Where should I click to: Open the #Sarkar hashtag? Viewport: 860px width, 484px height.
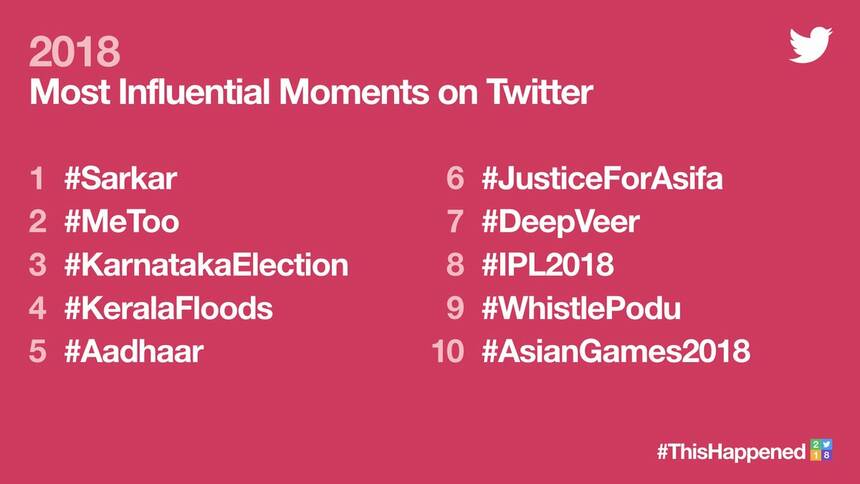tap(120, 180)
